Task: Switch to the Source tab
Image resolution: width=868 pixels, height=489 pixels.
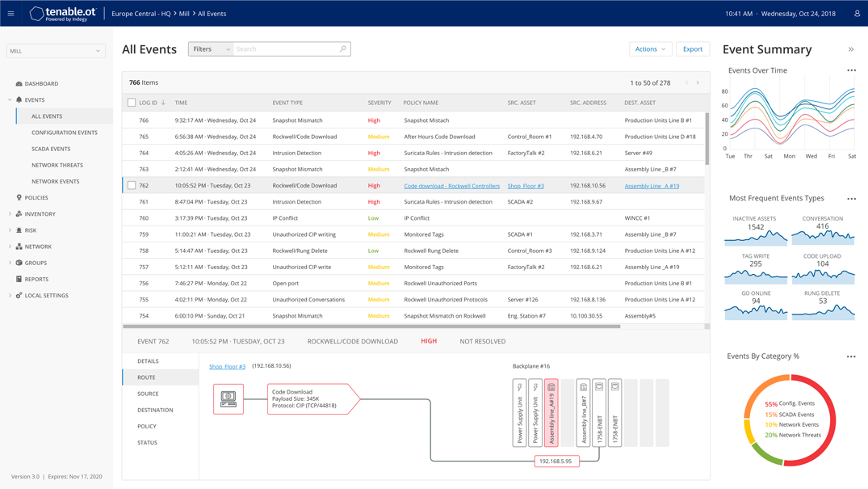Action: click(x=148, y=394)
